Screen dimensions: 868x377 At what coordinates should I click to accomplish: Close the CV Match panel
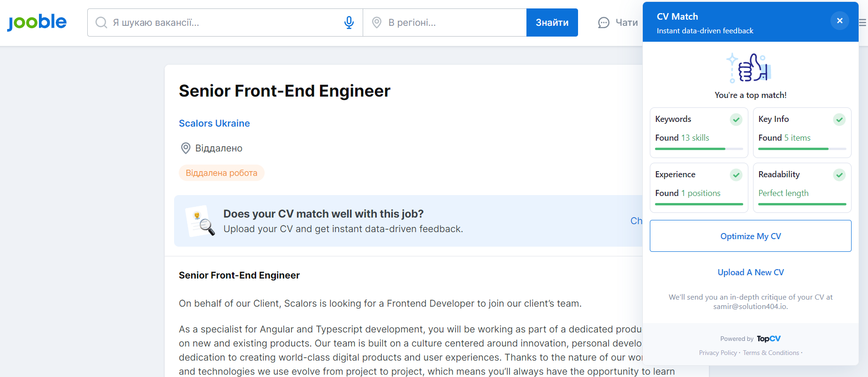pos(839,21)
